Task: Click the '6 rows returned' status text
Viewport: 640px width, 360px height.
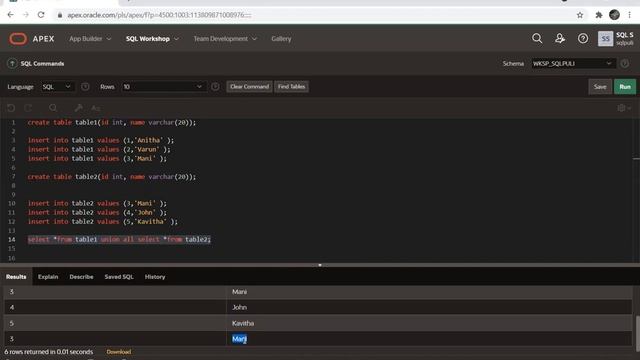Action: tap(49, 352)
